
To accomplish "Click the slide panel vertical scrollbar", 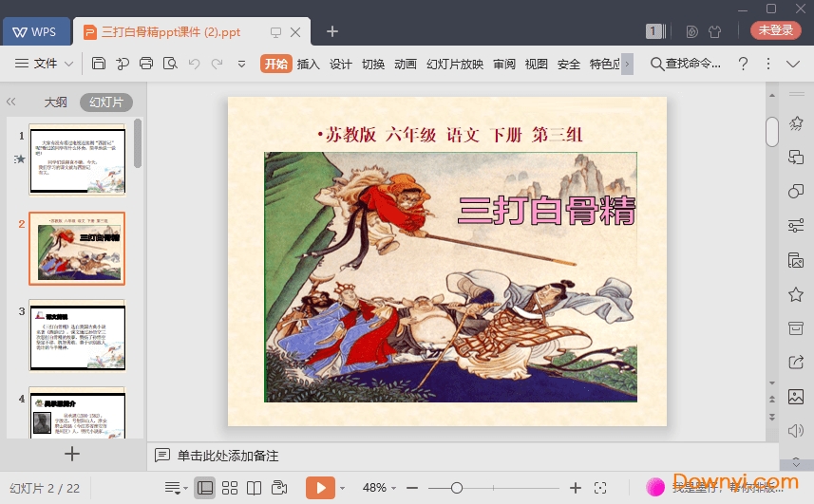I will point(138,143).
